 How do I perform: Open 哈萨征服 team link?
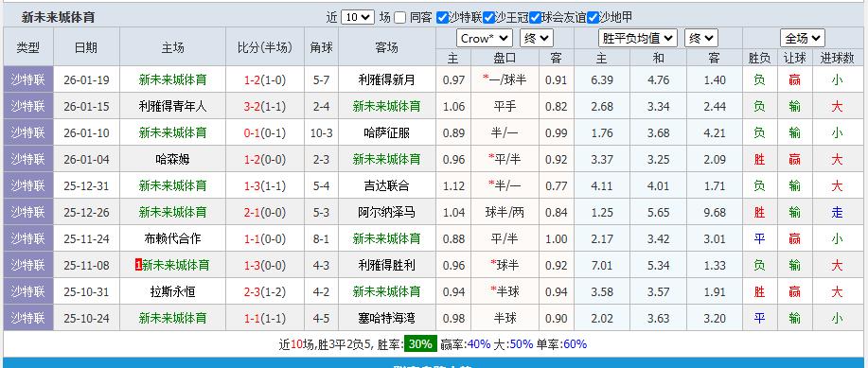pyautogui.click(x=386, y=132)
